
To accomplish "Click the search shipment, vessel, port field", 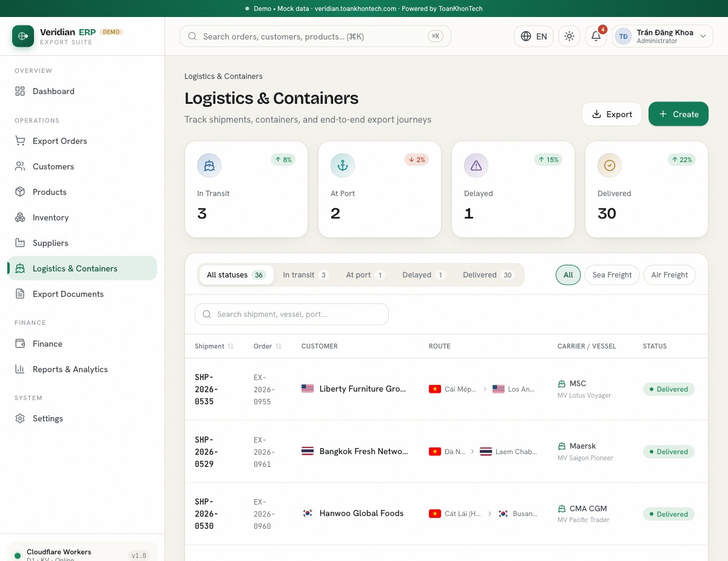I will tap(292, 314).
